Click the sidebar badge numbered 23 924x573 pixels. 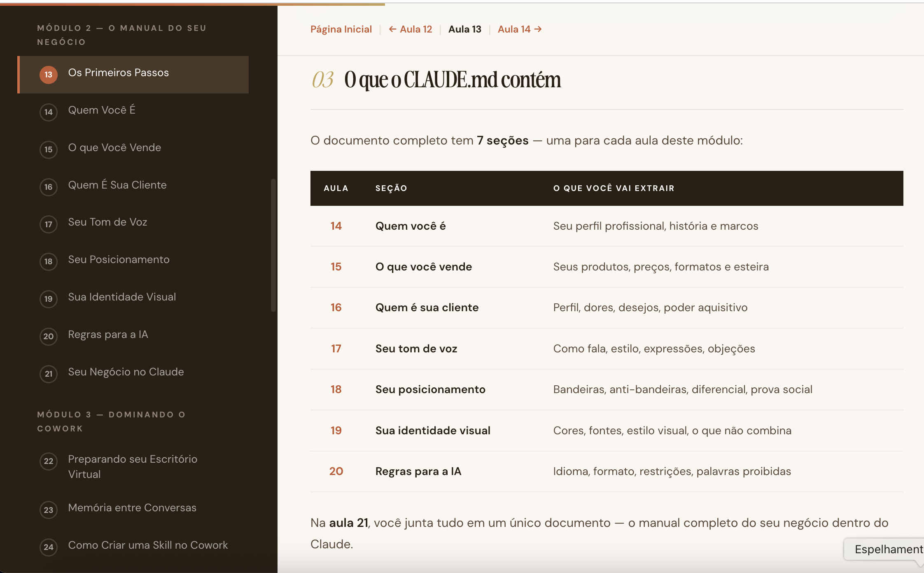tap(49, 510)
